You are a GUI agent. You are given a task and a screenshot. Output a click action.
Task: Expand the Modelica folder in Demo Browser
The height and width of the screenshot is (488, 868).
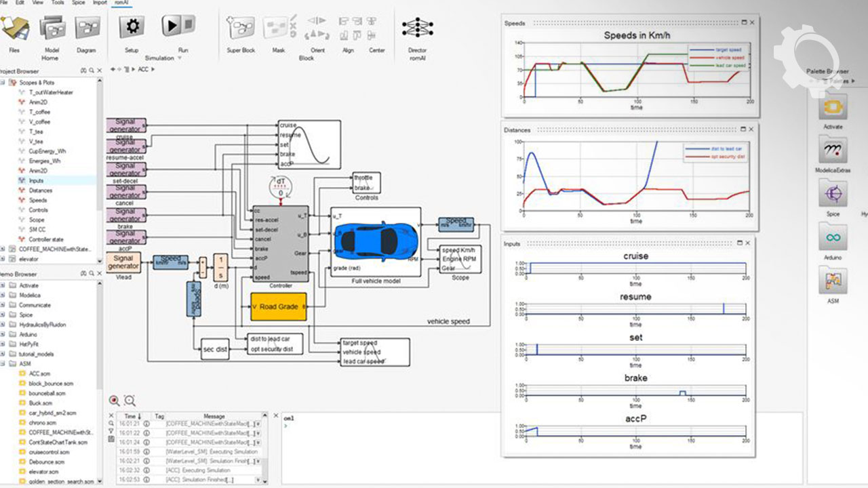point(3,296)
